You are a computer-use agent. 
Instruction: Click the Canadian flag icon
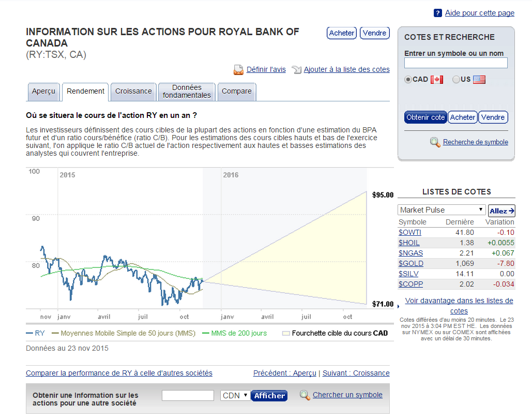pos(437,80)
